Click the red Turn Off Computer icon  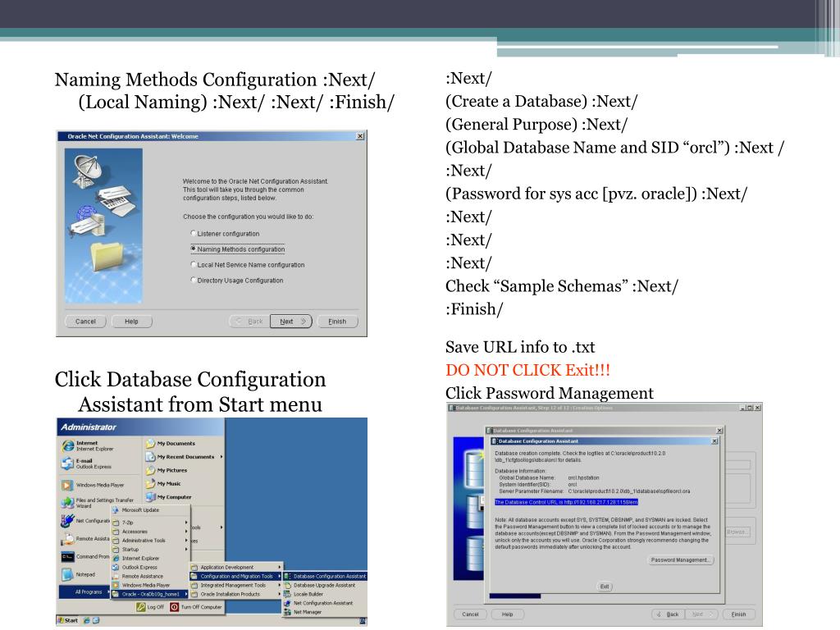(x=174, y=607)
